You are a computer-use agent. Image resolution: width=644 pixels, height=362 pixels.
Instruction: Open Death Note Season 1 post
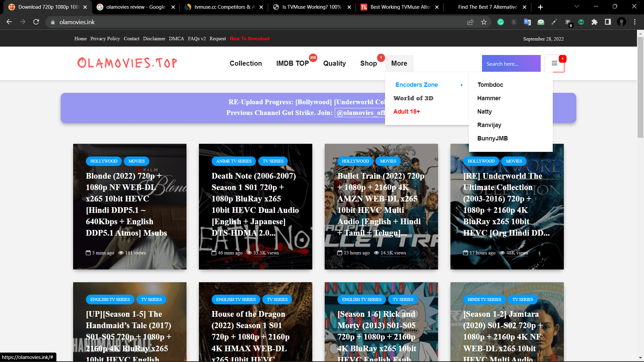255,204
